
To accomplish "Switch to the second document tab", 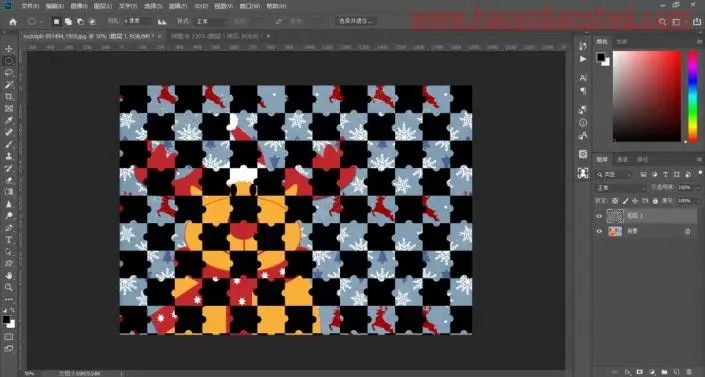I will click(x=218, y=36).
